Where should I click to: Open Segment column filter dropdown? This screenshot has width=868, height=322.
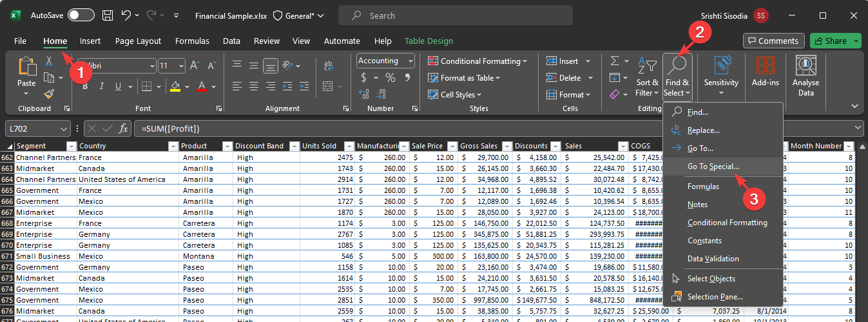coord(72,146)
